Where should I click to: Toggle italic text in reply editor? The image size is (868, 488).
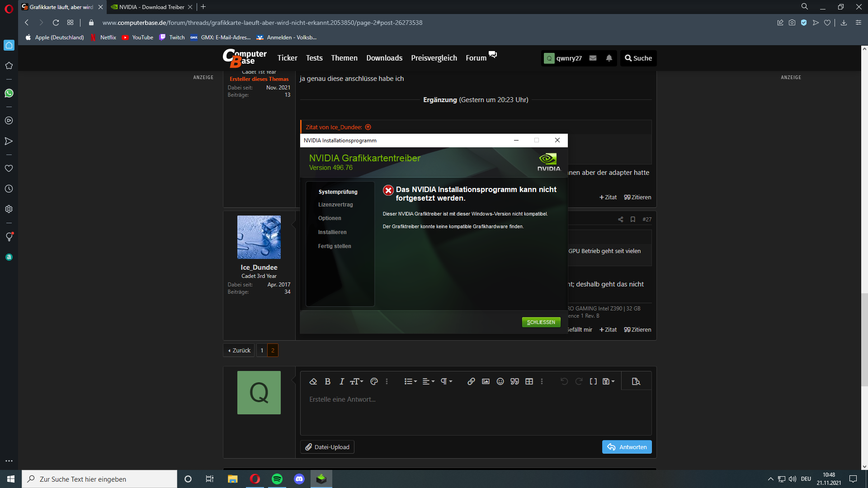(x=342, y=381)
